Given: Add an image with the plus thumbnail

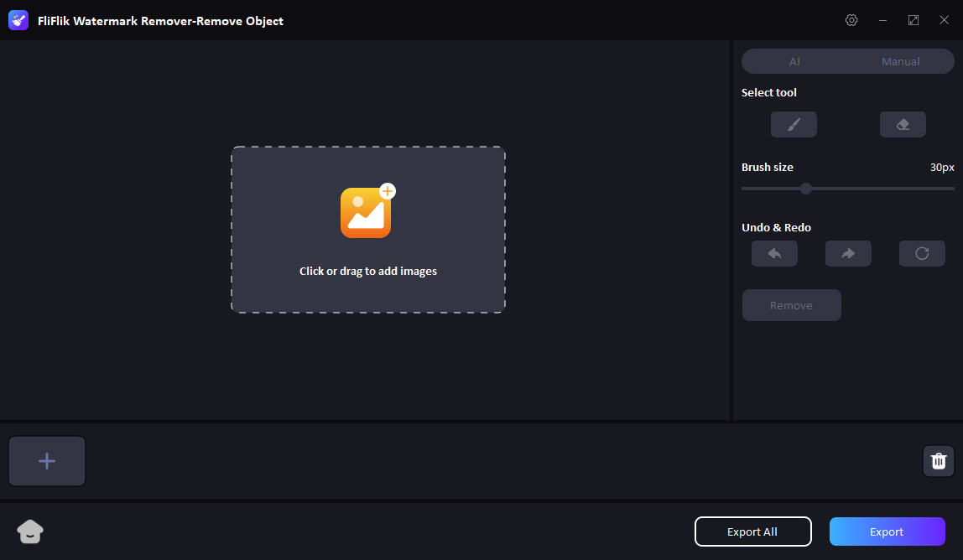Looking at the screenshot, I should [47, 461].
